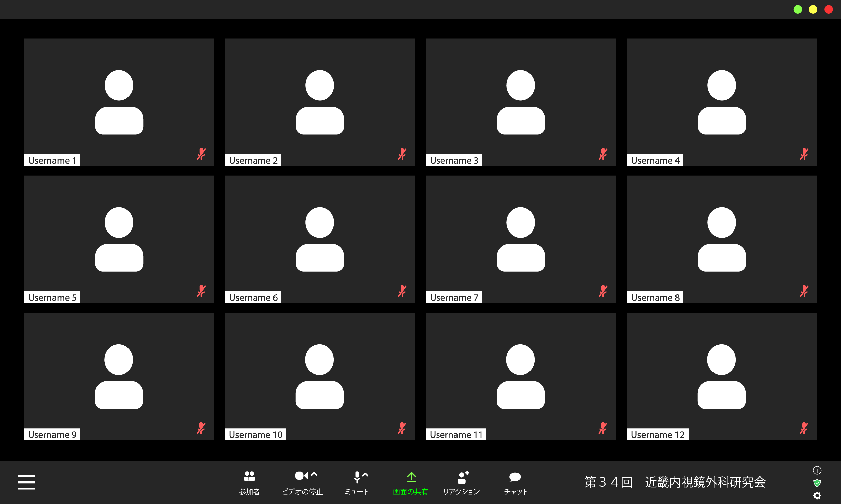Viewport: 841px width, 504px height.
Task: Toggle muted mic on Username 12 tile
Action: coord(804,428)
